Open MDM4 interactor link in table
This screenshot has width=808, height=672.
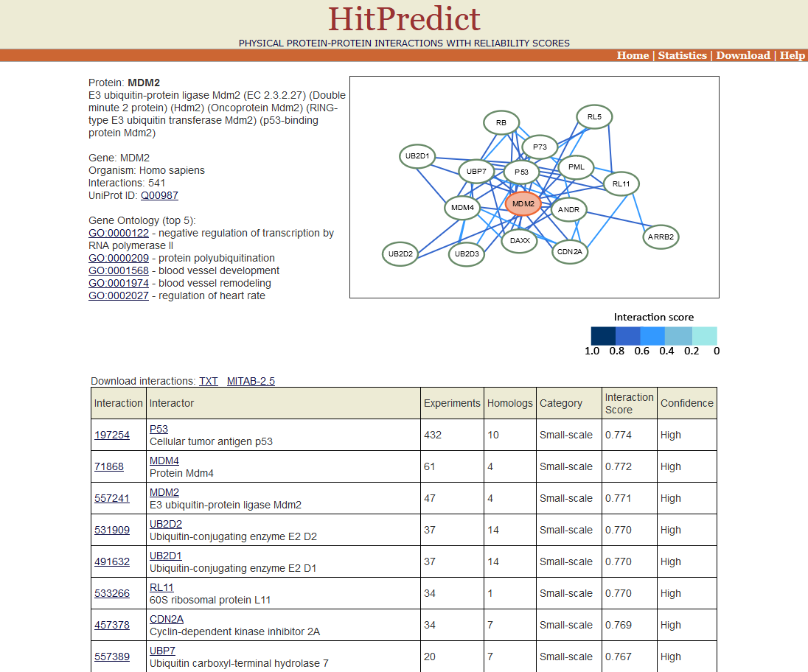coord(164,461)
